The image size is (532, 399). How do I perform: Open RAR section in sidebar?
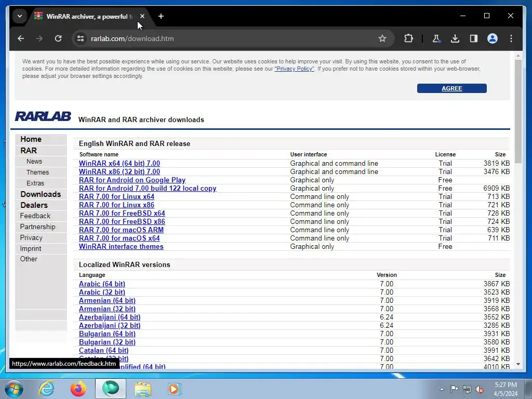point(29,150)
